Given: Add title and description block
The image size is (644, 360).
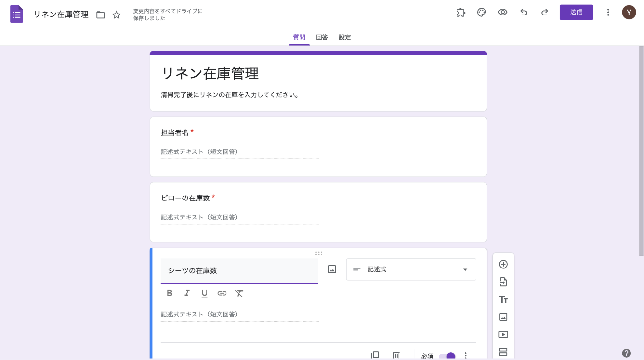Looking at the screenshot, I should point(503,299).
